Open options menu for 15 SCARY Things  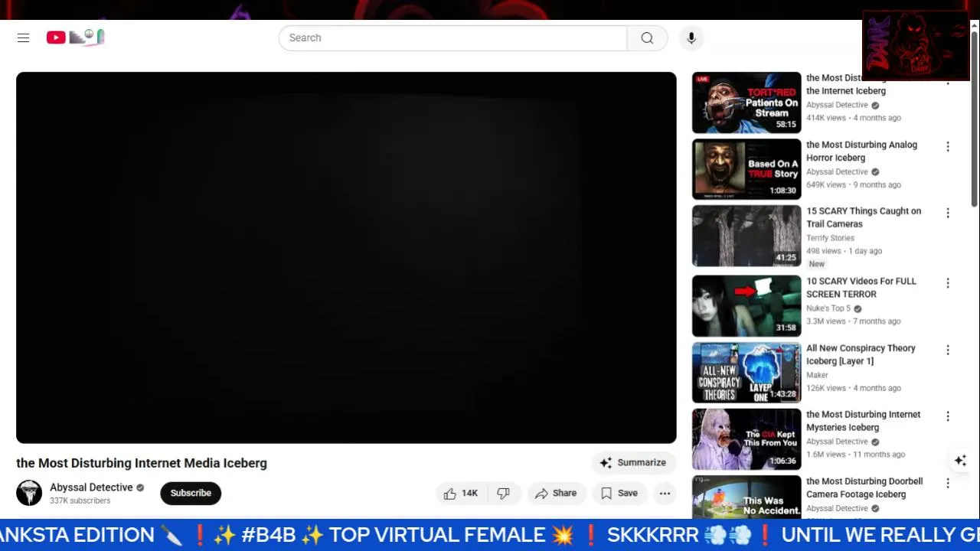point(948,213)
